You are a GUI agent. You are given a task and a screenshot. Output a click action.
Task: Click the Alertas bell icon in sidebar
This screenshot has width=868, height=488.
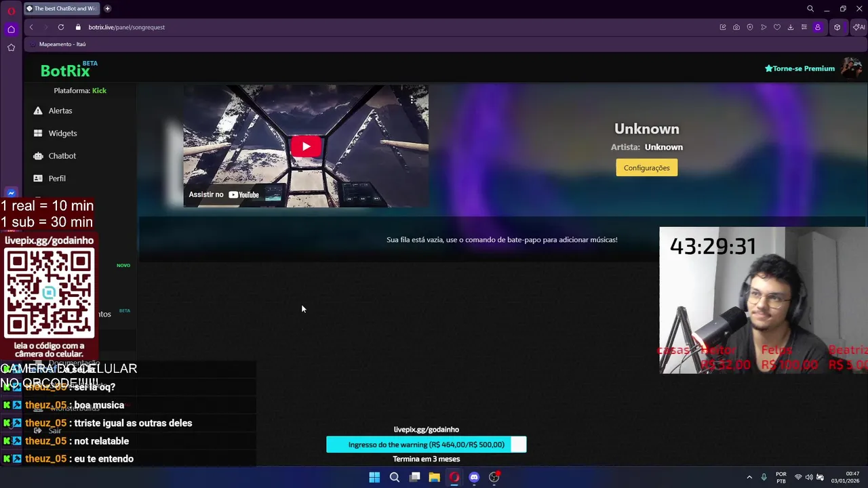coord(38,110)
